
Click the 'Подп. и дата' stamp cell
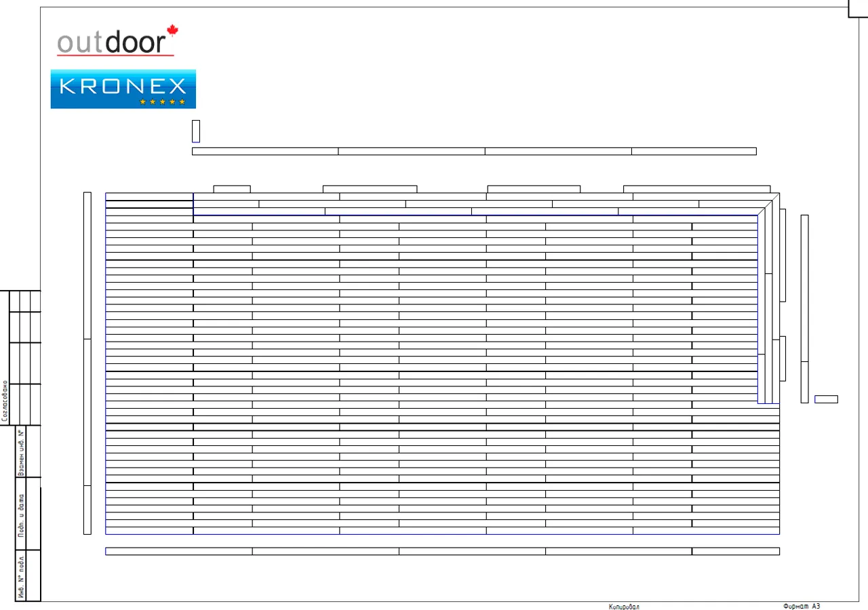point(21,520)
